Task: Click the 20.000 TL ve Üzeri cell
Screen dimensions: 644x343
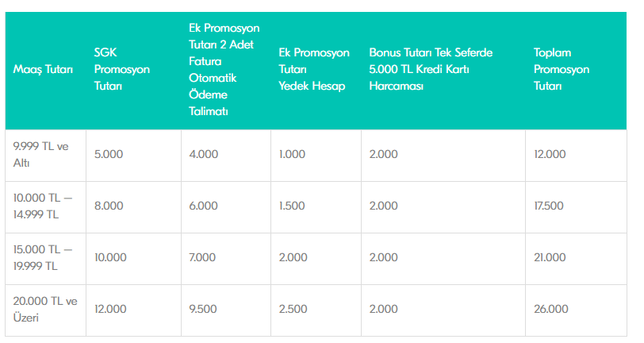Action: tap(45, 310)
